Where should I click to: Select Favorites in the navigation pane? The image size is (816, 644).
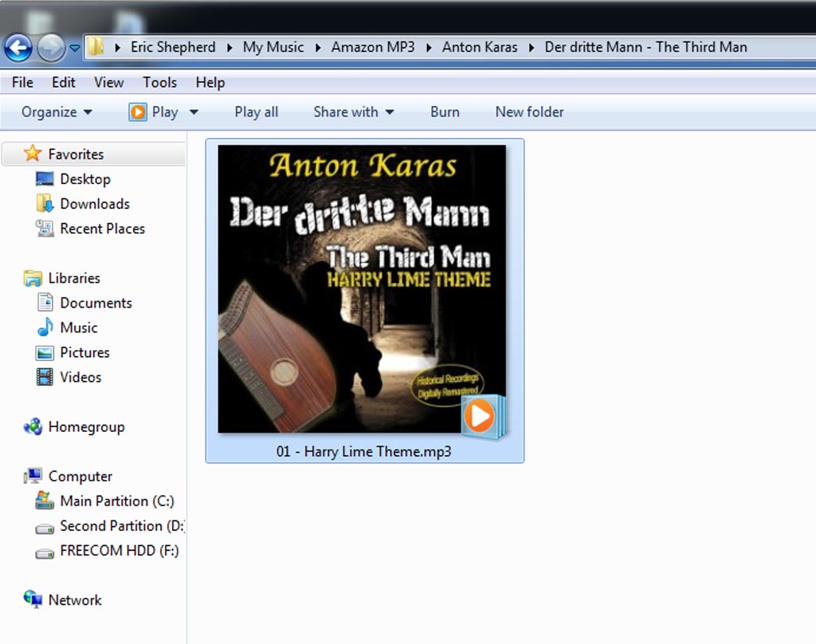pos(76,154)
